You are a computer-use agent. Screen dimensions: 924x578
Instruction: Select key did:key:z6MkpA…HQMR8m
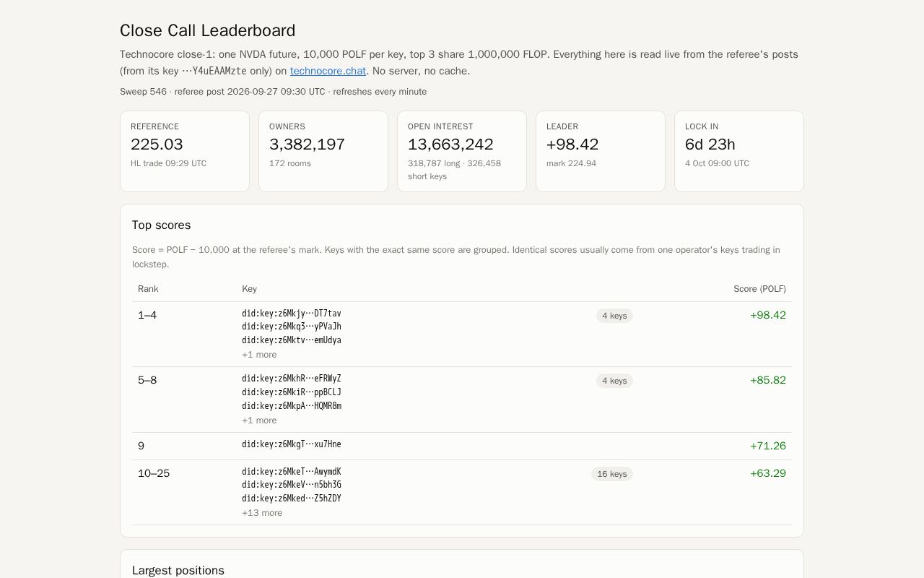tap(292, 406)
